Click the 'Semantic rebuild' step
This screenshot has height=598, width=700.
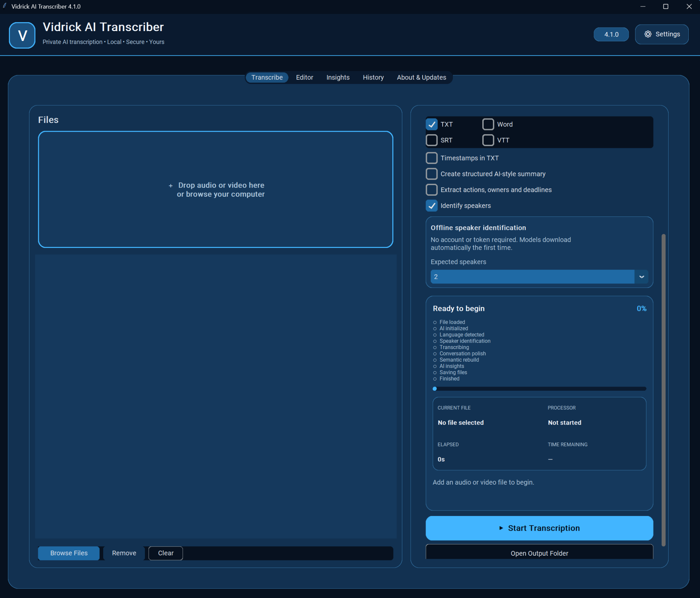pos(459,360)
